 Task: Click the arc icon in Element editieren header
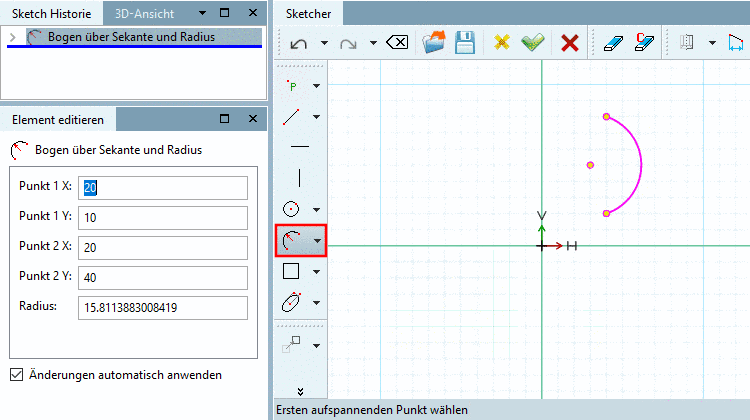click(x=20, y=150)
